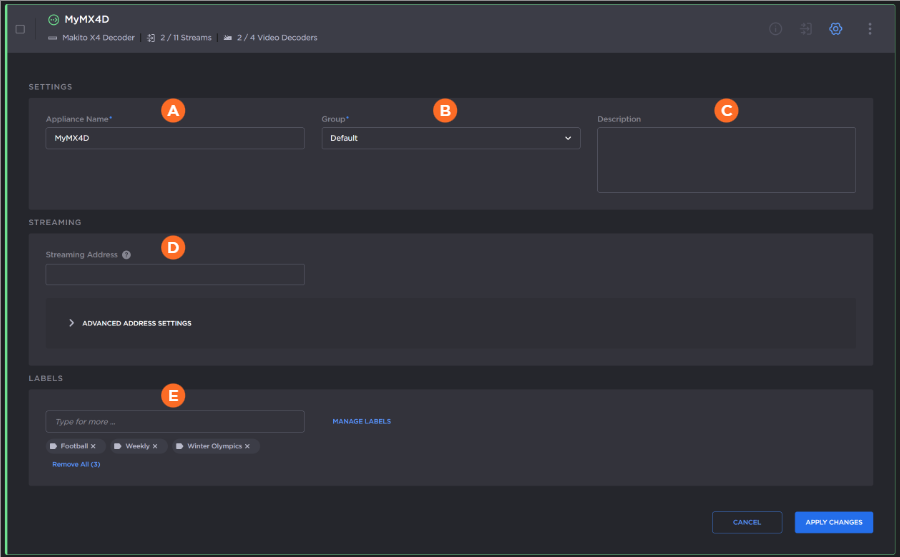Viewport: 900px width, 557px height.
Task: Remove the Weekly label tag
Action: (x=155, y=446)
